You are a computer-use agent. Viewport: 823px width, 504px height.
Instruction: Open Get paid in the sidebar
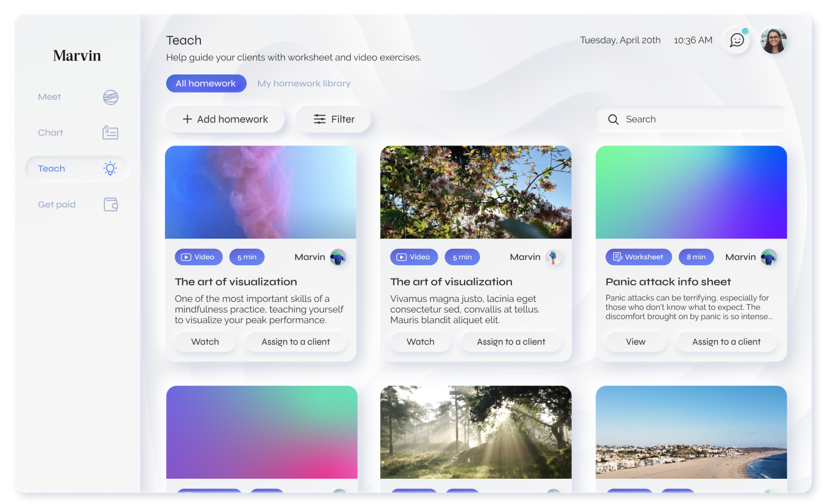point(77,204)
